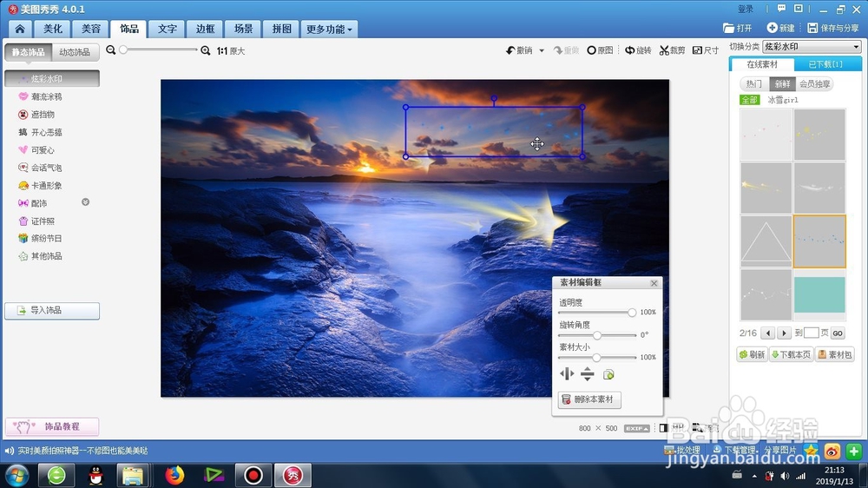This screenshot has width=868, height=488.
Task: Switch to the 已下载 tab
Action: (x=826, y=64)
